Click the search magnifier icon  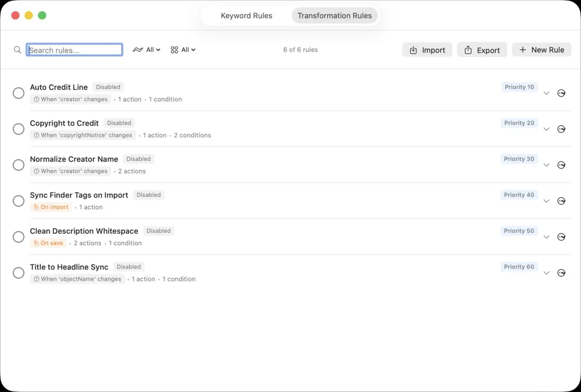click(x=17, y=49)
